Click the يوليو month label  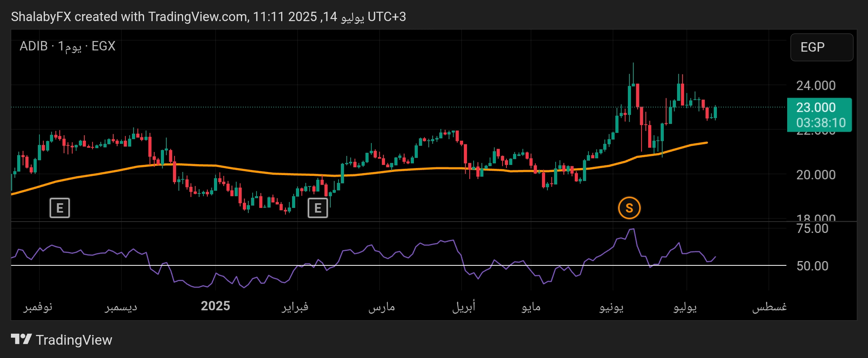tap(685, 306)
